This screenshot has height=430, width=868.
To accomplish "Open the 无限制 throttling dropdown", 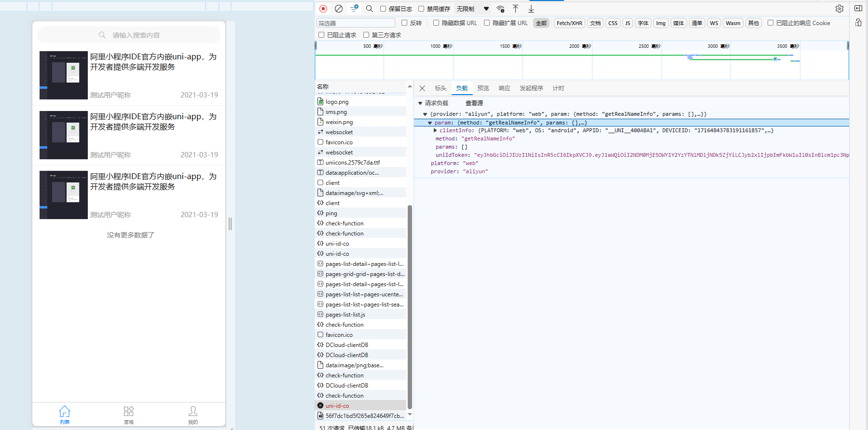I will click(472, 9).
